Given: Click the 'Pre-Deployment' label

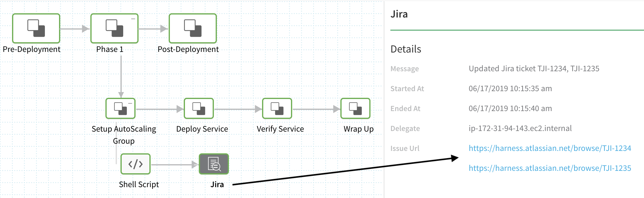Looking at the screenshot, I should click(x=32, y=49).
